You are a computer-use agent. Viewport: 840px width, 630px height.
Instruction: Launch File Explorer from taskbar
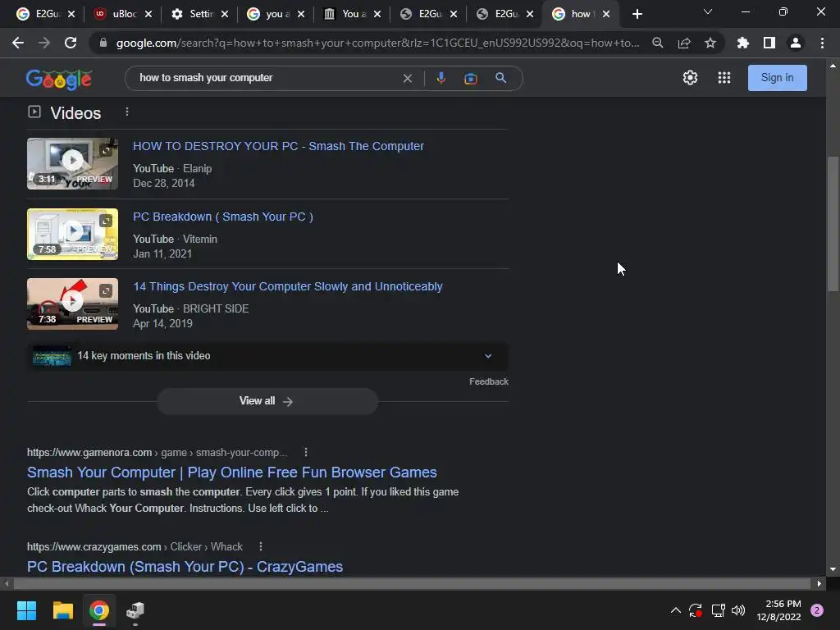pyautogui.click(x=62, y=610)
